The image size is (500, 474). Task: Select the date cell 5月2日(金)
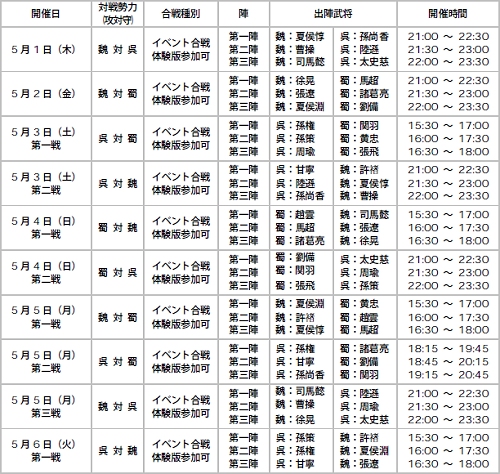pos(46,94)
